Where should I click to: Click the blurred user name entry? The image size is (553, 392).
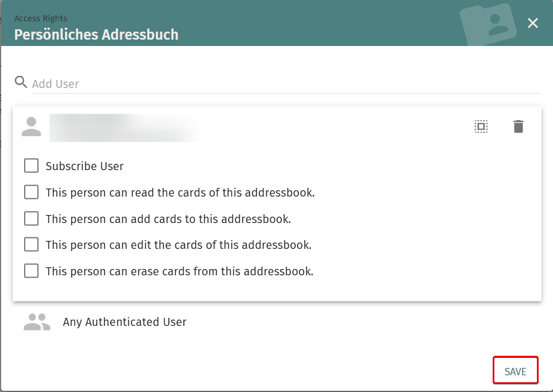tap(124, 128)
